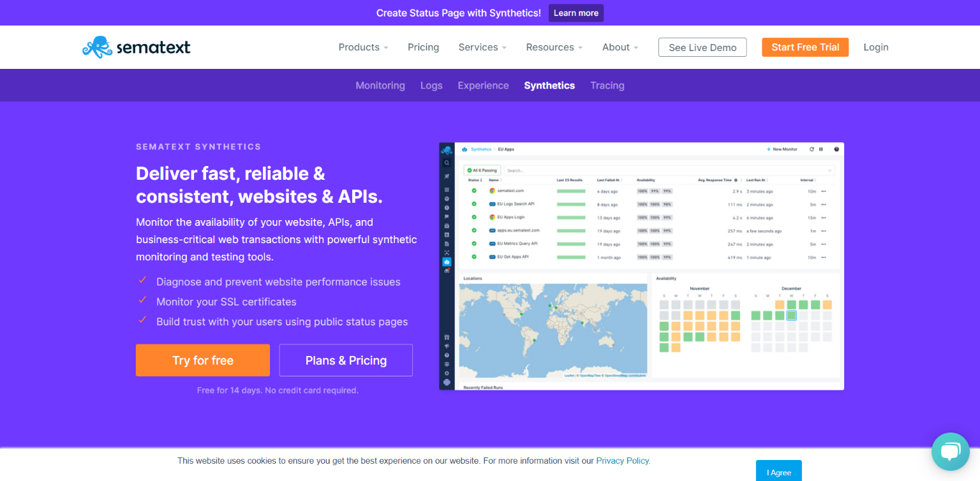Click the All 6 Passing filter badge

482,170
